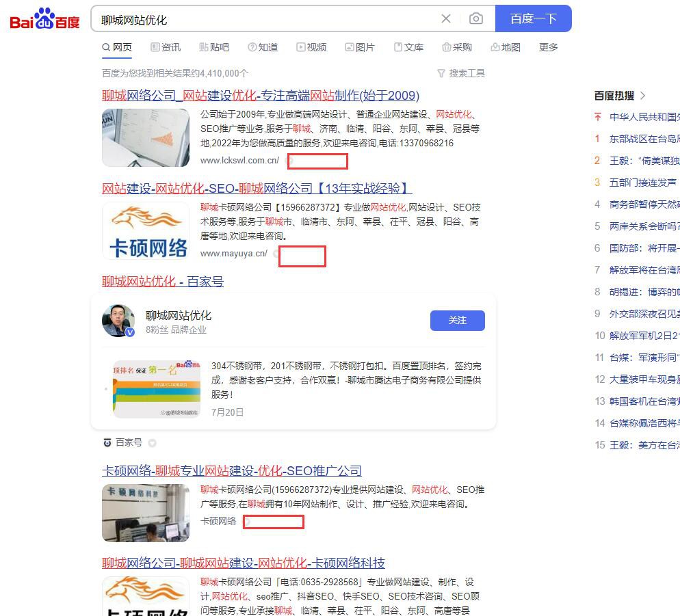Screen dimensions: 680x616
Task: Click the laptop chart thumbnail of first result
Action: coord(146,138)
